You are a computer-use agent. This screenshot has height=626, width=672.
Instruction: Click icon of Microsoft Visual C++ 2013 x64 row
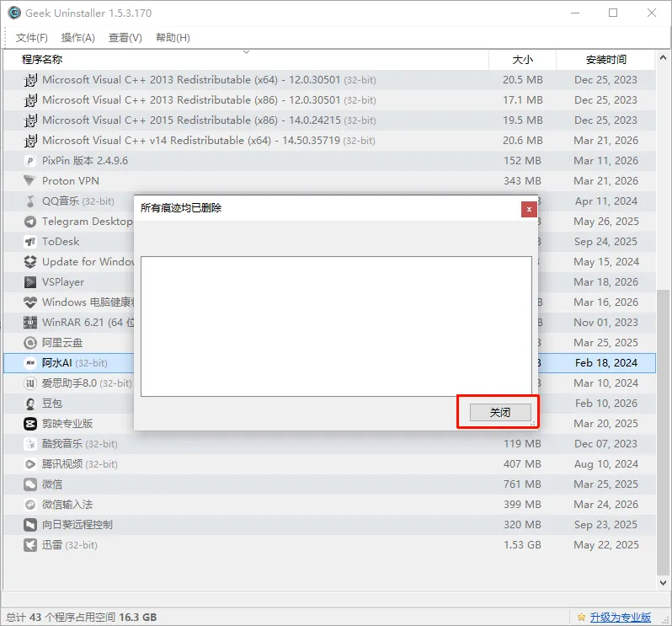point(30,80)
